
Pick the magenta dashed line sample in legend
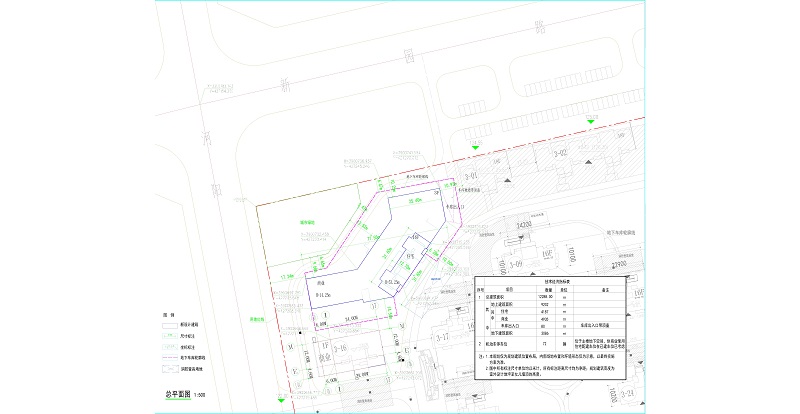[x=172, y=355]
